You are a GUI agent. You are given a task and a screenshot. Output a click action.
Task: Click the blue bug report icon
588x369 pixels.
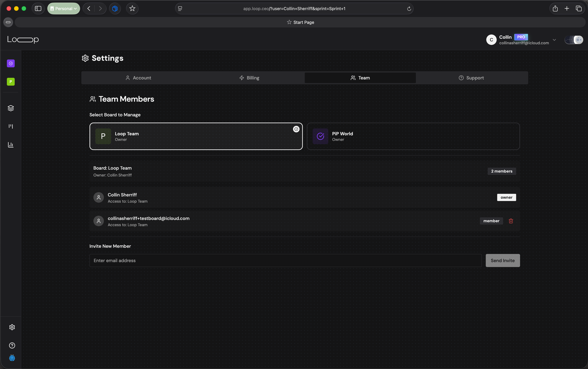12,358
